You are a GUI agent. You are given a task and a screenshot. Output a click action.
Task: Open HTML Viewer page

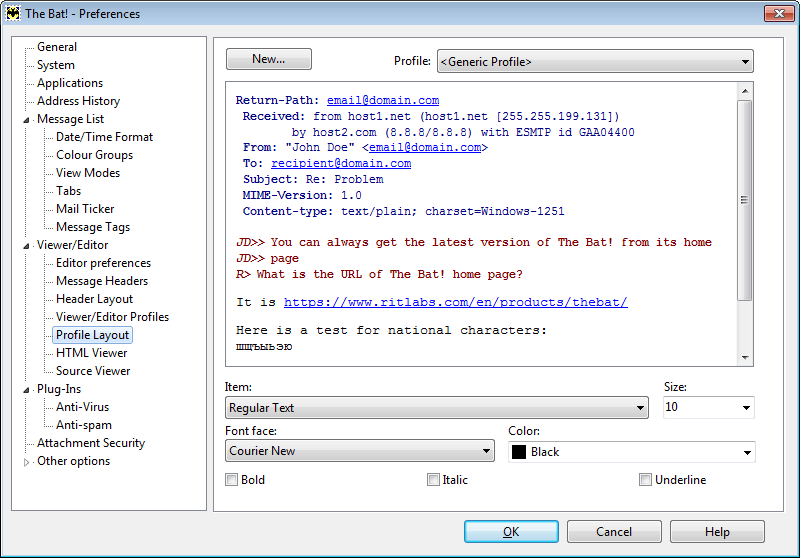pos(92,353)
